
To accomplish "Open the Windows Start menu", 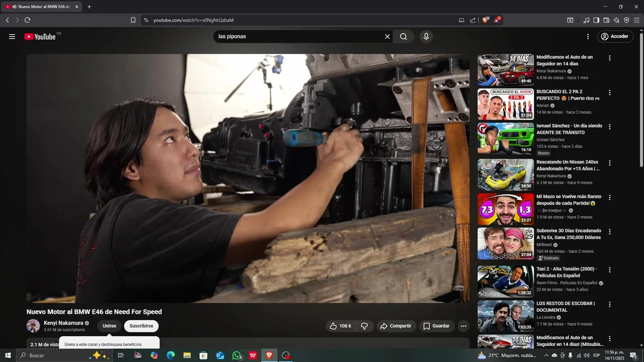I will (8, 355).
